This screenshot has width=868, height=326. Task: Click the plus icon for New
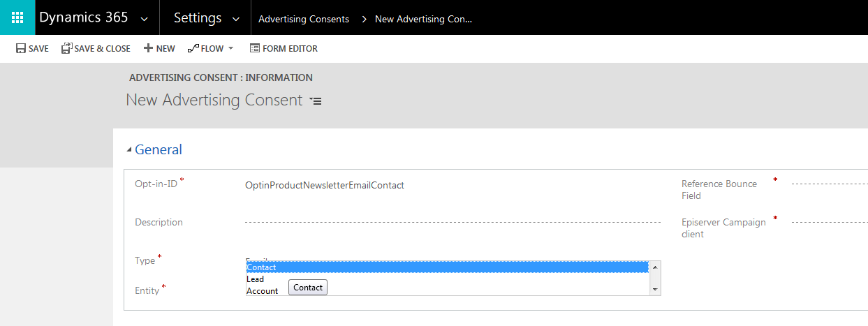coord(148,49)
